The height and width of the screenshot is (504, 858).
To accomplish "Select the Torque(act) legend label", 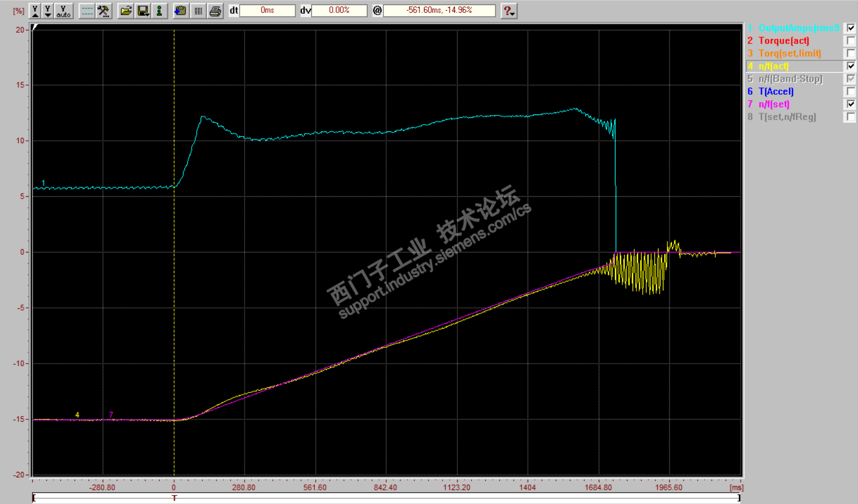I will [x=784, y=41].
